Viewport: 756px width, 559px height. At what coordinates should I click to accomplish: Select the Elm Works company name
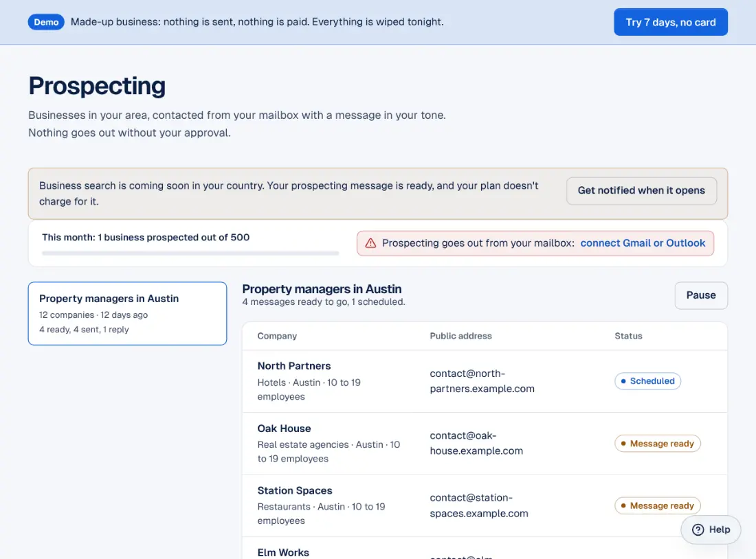pos(283,553)
